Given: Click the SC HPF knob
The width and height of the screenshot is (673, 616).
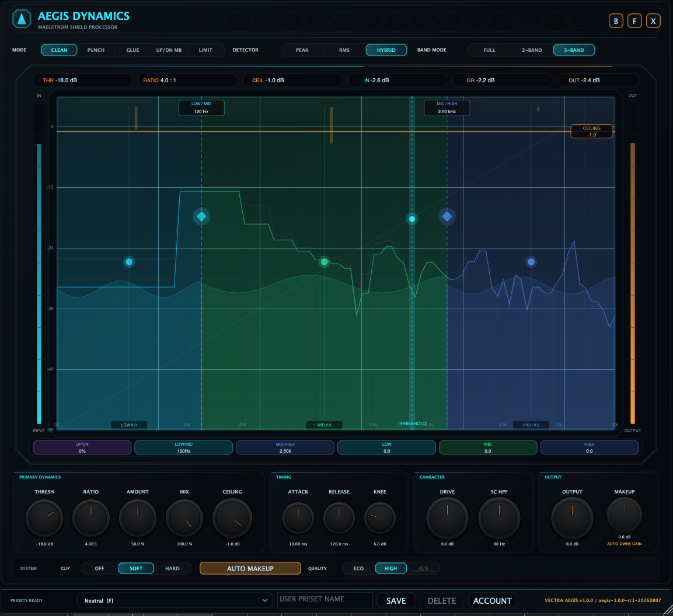Looking at the screenshot, I should (x=499, y=518).
